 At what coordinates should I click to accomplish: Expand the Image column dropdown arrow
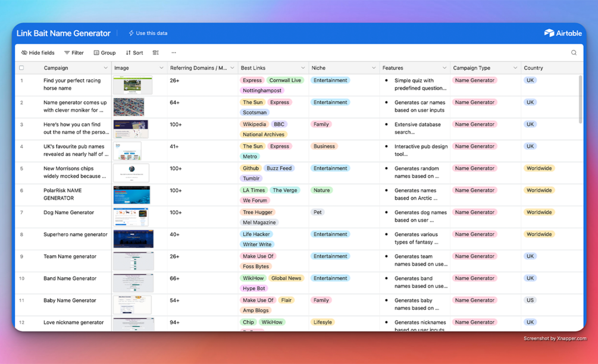(x=161, y=68)
